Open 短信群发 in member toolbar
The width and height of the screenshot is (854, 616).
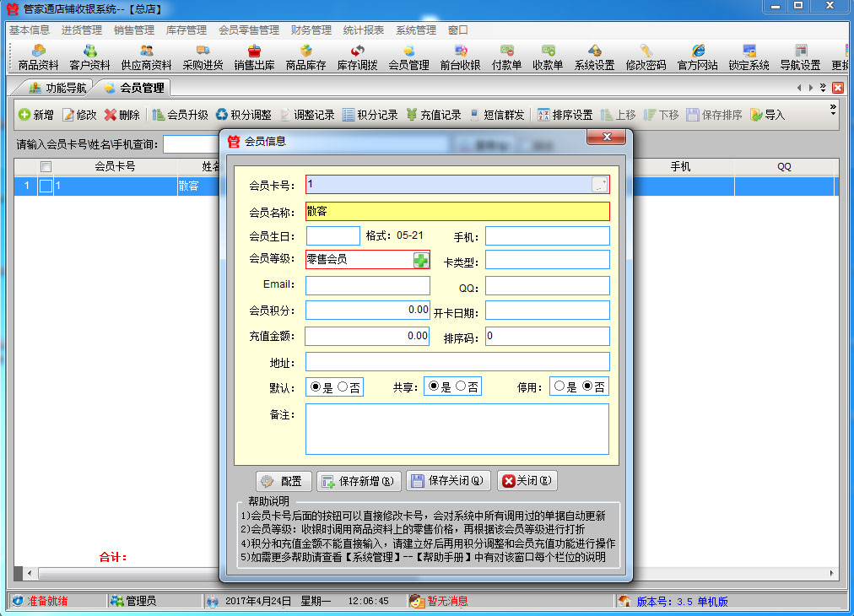click(497, 115)
